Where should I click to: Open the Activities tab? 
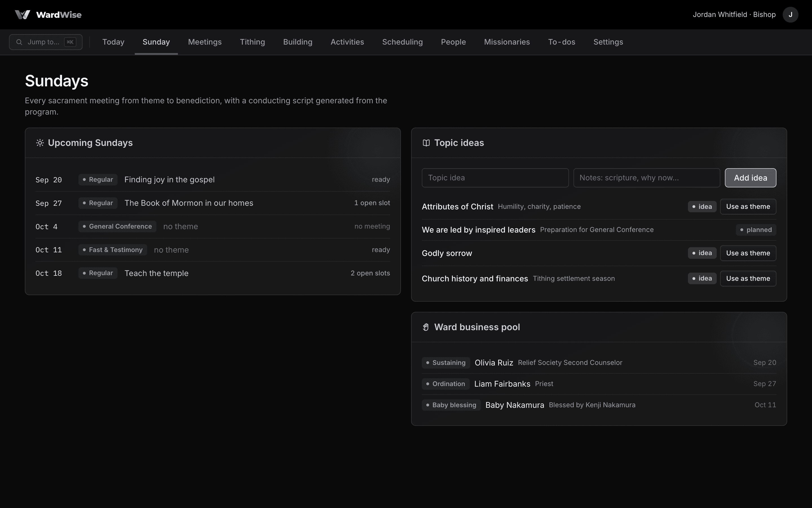(x=347, y=42)
